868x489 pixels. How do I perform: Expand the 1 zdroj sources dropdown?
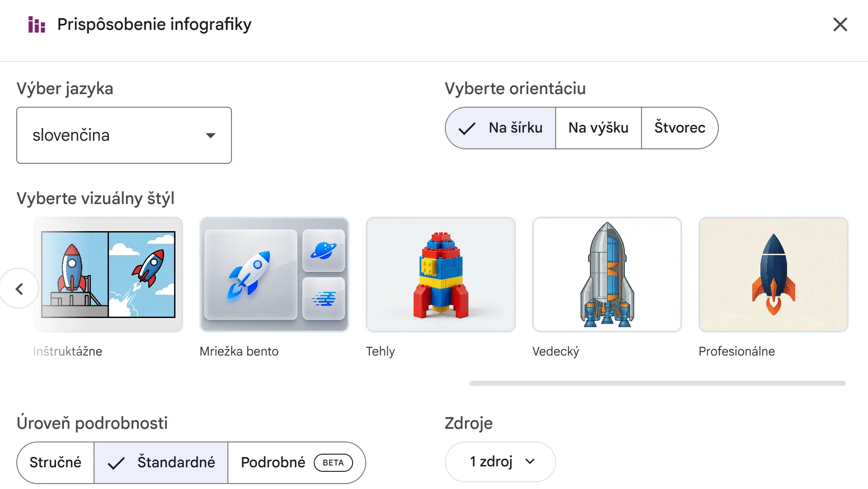coord(500,462)
